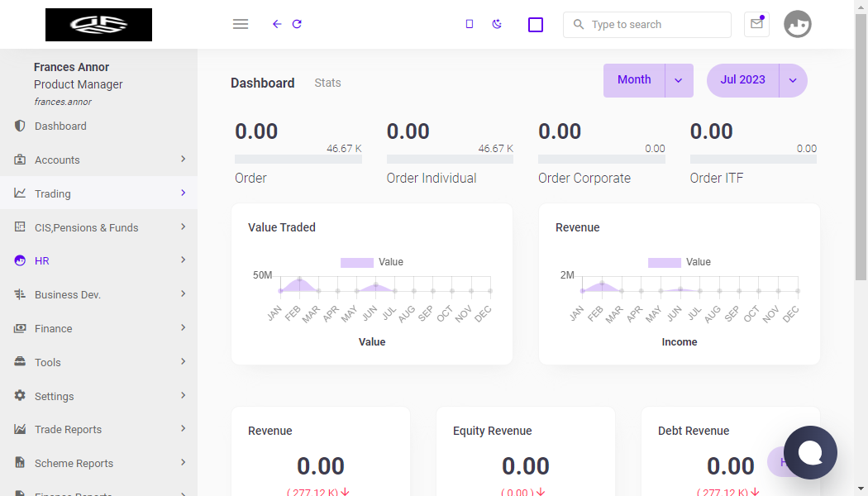Expand the Finance menu chevron
The height and width of the screenshot is (496, 868).
[184, 327]
